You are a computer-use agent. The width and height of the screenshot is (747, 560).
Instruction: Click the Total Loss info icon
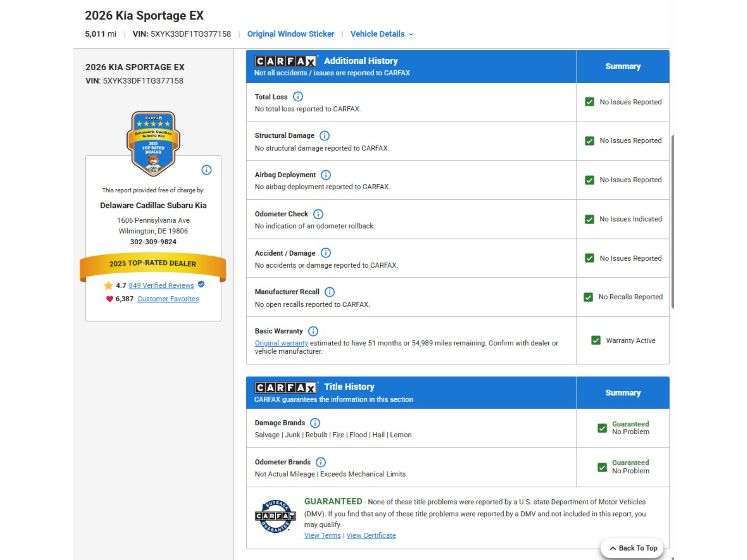click(298, 97)
